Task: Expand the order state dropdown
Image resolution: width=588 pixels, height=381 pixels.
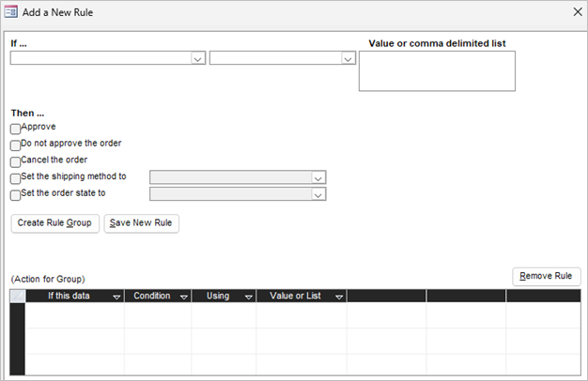Action: 318,194
